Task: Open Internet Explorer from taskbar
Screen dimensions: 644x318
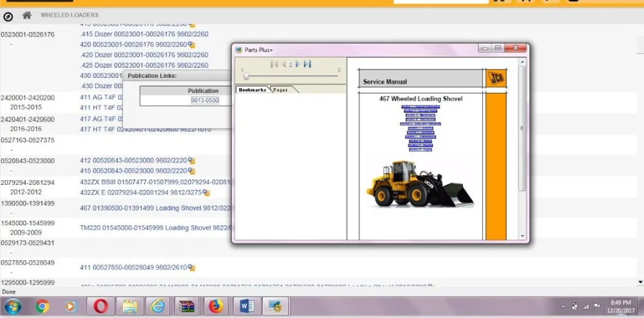Action: click(x=159, y=306)
